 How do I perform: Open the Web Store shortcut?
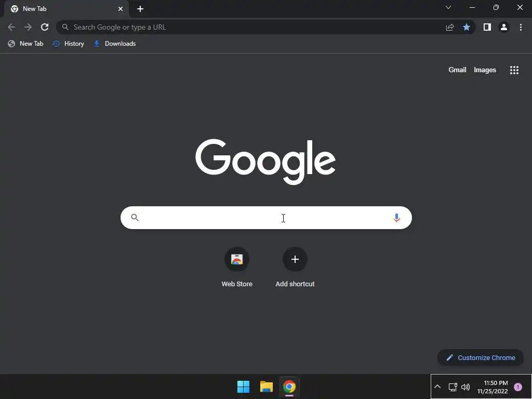click(x=237, y=259)
